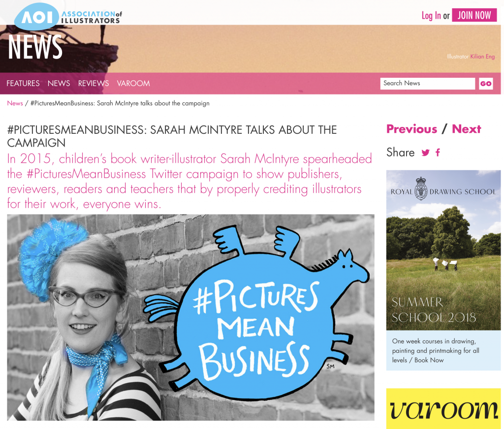The height and width of the screenshot is (429, 504).
Task: Open the FEATURES menu item
Action: pos(23,83)
